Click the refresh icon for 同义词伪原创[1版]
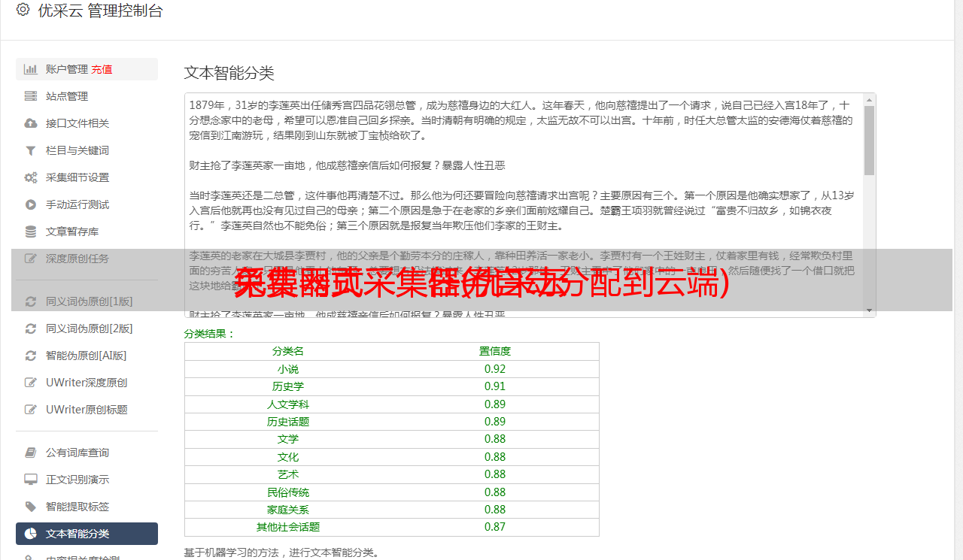The image size is (963, 560). [x=30, y=301]
